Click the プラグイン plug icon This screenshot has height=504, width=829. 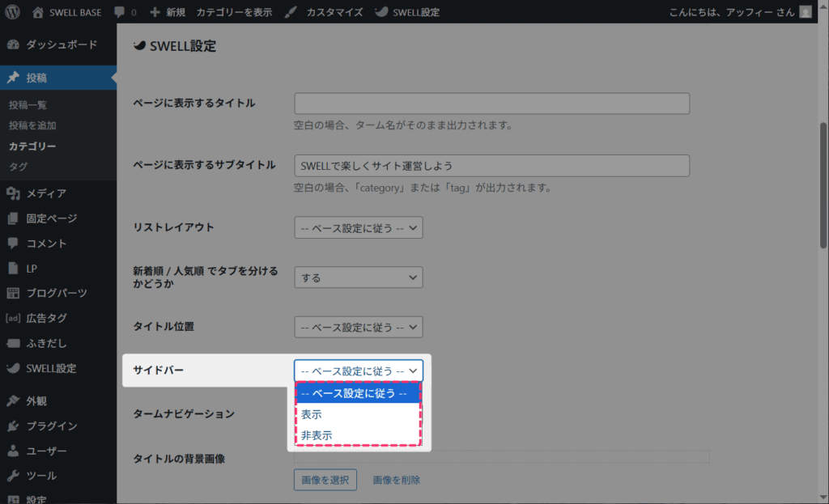pyautogui.click(x=13, y=426)
